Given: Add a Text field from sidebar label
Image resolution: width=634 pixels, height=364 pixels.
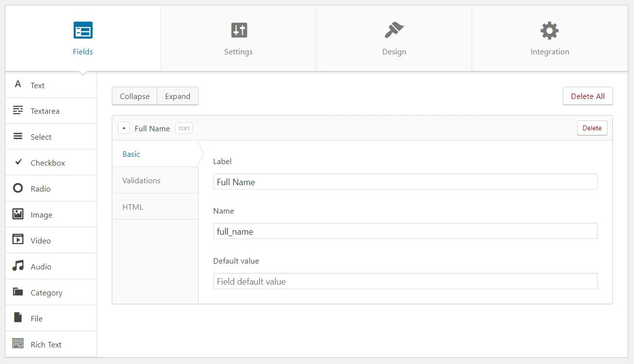Looking at the screenshot, I should pyautogui.click(x=38, y=85).
